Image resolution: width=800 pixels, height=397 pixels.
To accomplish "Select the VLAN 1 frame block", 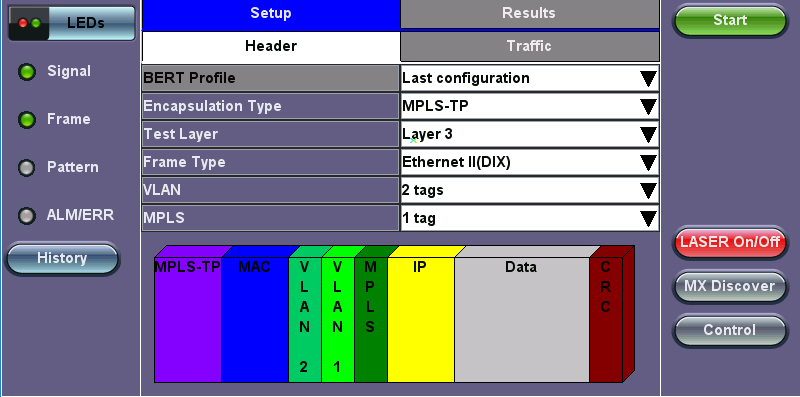I will pos(338,319).
